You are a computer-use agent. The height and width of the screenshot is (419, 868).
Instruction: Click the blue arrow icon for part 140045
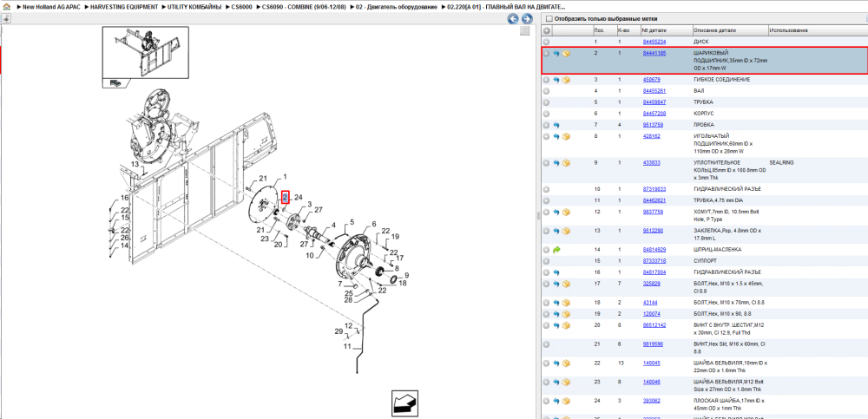556,363
